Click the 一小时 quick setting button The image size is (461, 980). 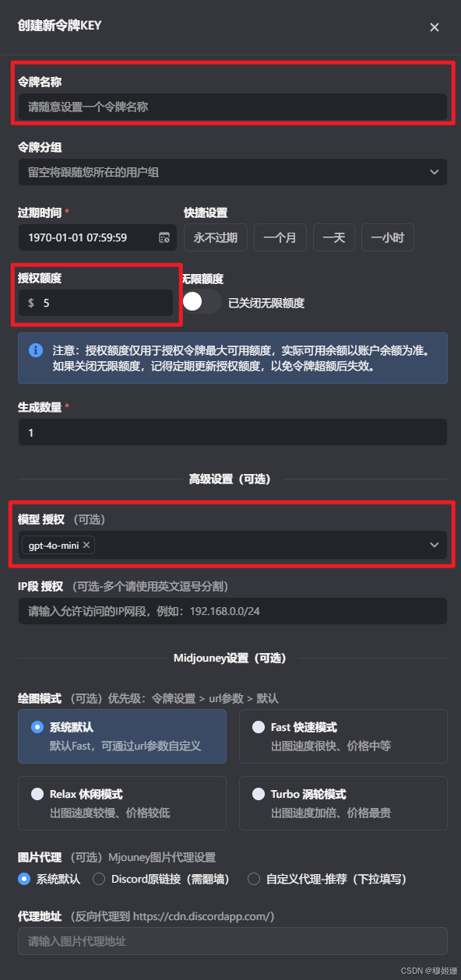(388, 237)
